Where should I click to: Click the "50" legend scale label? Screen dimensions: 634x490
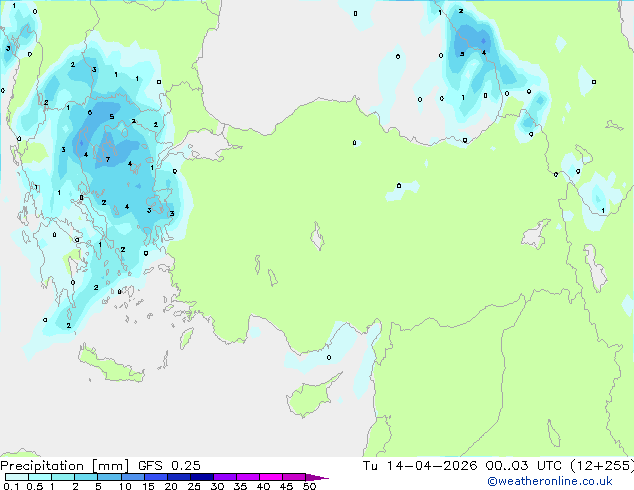click(x=309, y=486)
